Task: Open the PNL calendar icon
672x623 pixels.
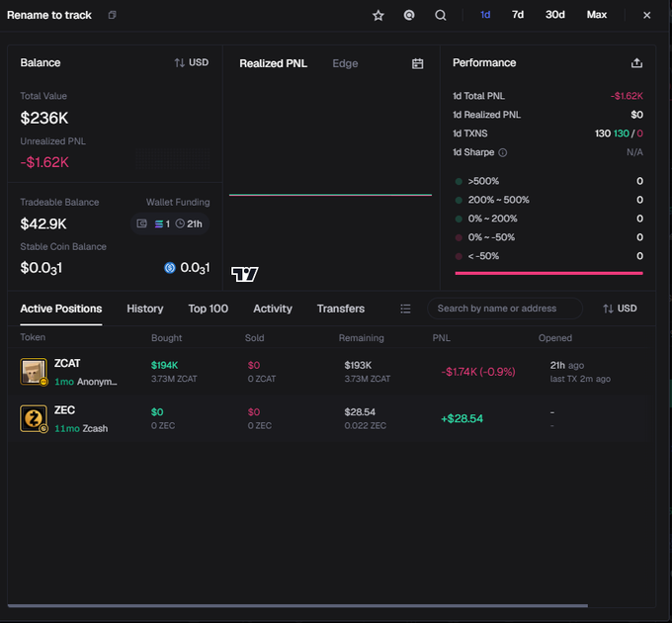Action: [x=417, y=63]
